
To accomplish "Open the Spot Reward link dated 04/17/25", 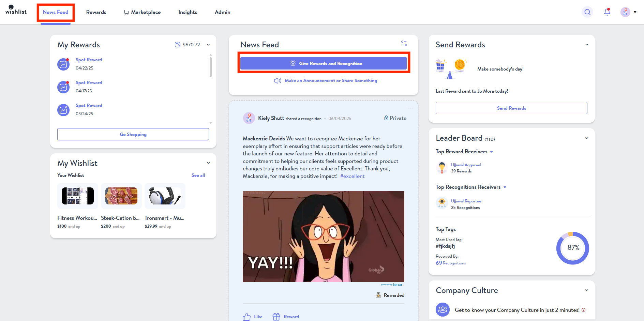I will tap(89, 82).
